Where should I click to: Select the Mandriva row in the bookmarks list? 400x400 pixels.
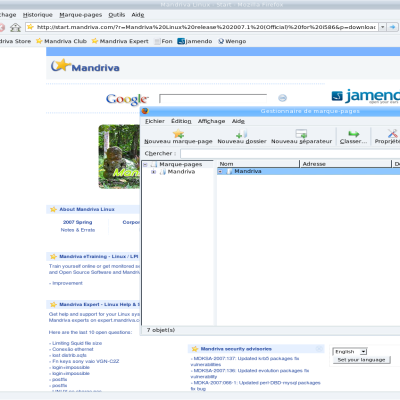point(308,171)
